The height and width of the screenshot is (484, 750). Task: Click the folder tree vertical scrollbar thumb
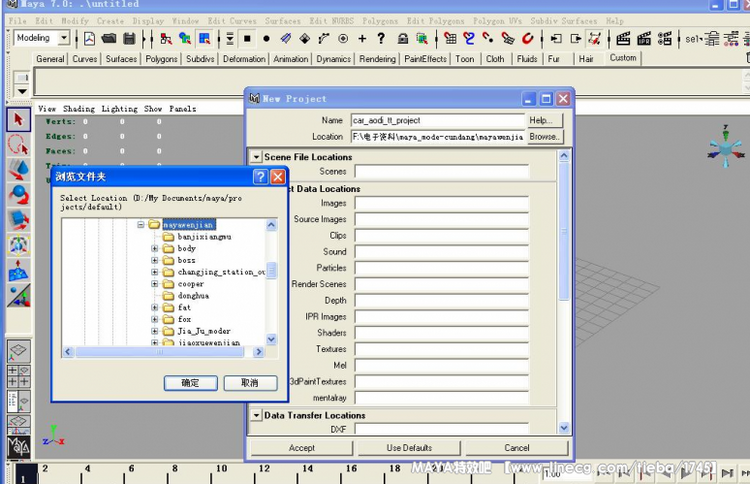point(271,270)
